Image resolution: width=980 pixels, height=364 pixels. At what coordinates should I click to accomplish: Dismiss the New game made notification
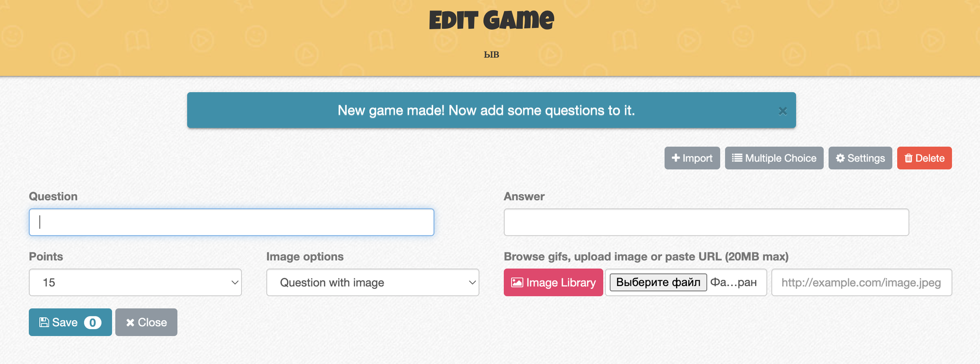point(783,111)
